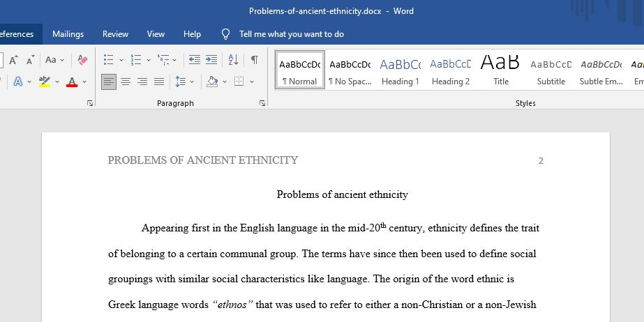The image size is (644, 322).
Task: Apply the Subtle Emphasis style
Action: pos(601,70)
